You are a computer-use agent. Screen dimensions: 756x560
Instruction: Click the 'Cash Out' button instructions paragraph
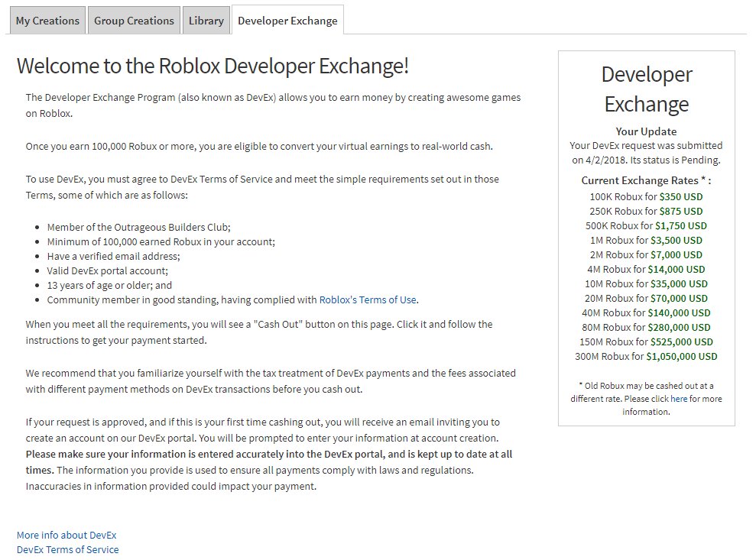coord(259,332)
